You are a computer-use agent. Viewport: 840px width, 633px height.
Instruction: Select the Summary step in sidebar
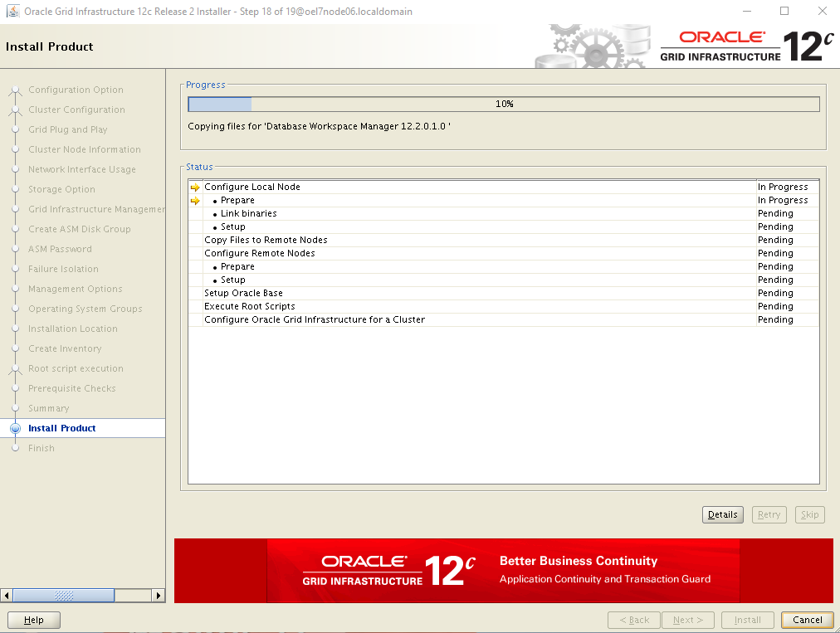[x=49, y=408]
